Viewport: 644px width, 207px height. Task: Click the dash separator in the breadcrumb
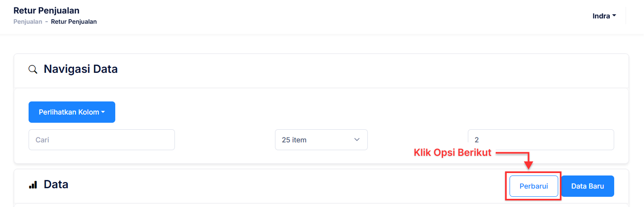pyautogui.click(x=47, y=22)
